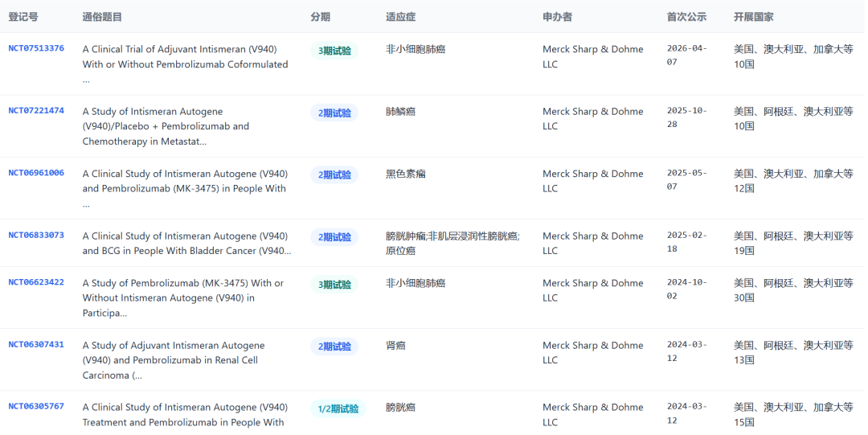Select title 'A Study of Pembrolizumab (MK-3475) With or'
The width and height of the screenshot is (868, 435).
tap(182, 298)
